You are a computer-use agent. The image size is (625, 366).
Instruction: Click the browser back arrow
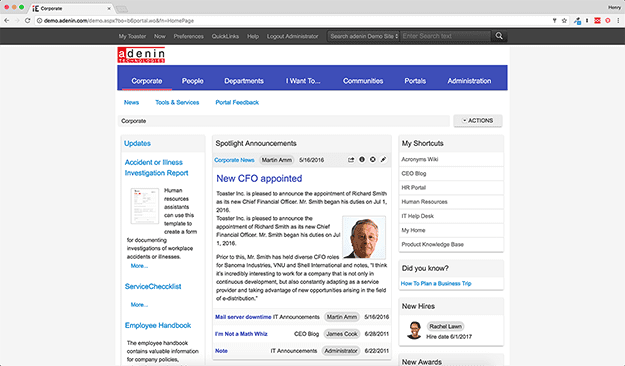[7, 20]
